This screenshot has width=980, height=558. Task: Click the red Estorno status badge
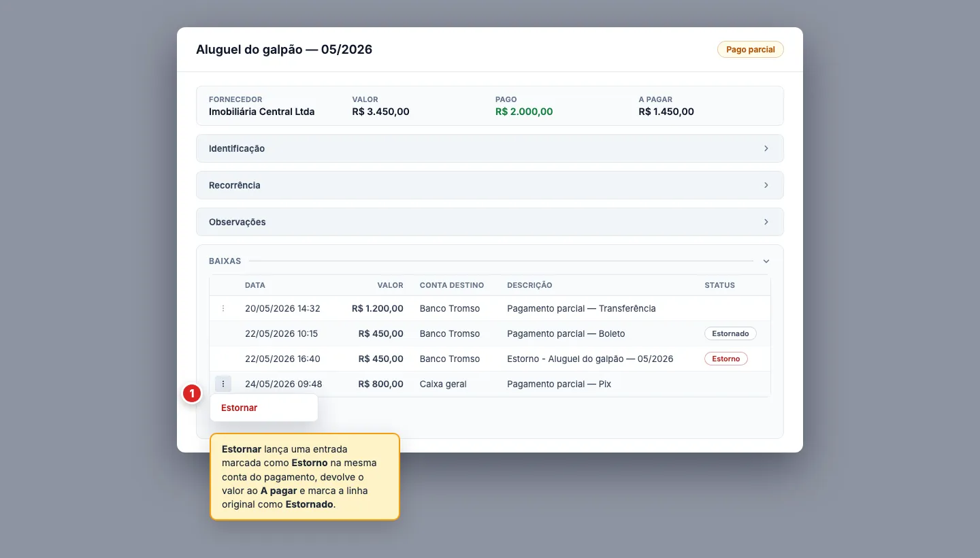click(x=726, y=359)
